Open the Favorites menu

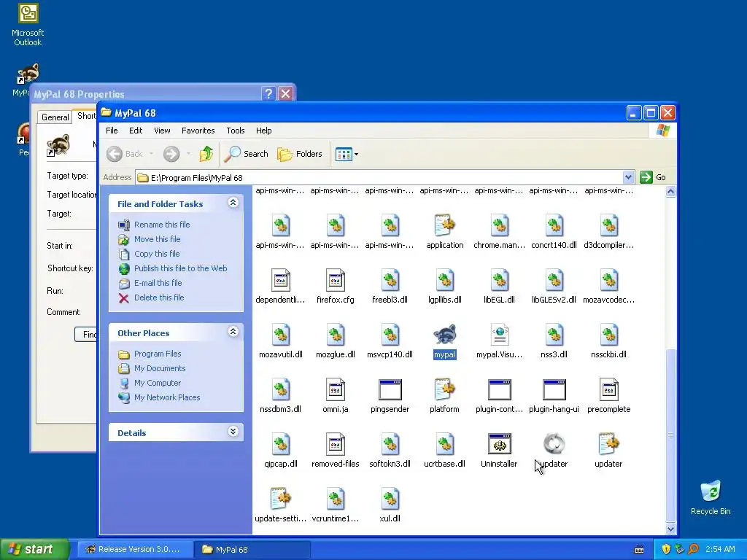point(198,131)
